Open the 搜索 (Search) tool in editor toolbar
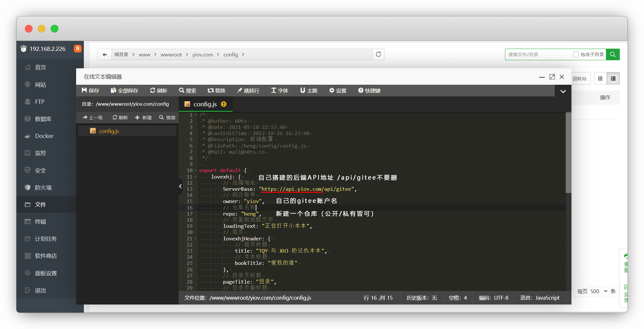This screenshot has height=329, width=644. [x=188, y=91]
